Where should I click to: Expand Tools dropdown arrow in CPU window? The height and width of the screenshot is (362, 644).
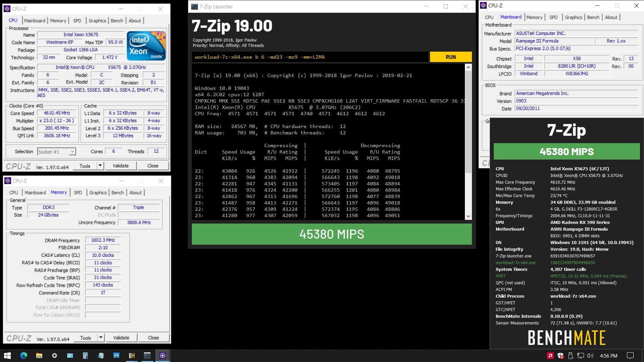coord(100,166)
